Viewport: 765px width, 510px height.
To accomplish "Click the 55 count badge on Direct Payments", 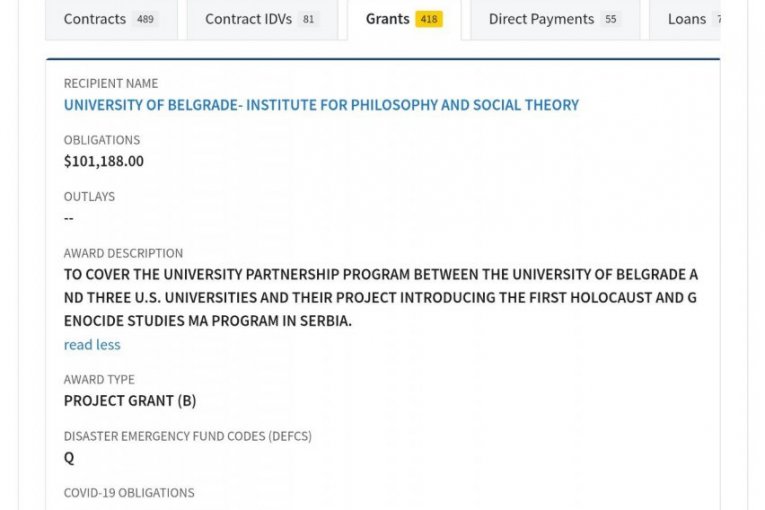I will click(x=611, y=19).
